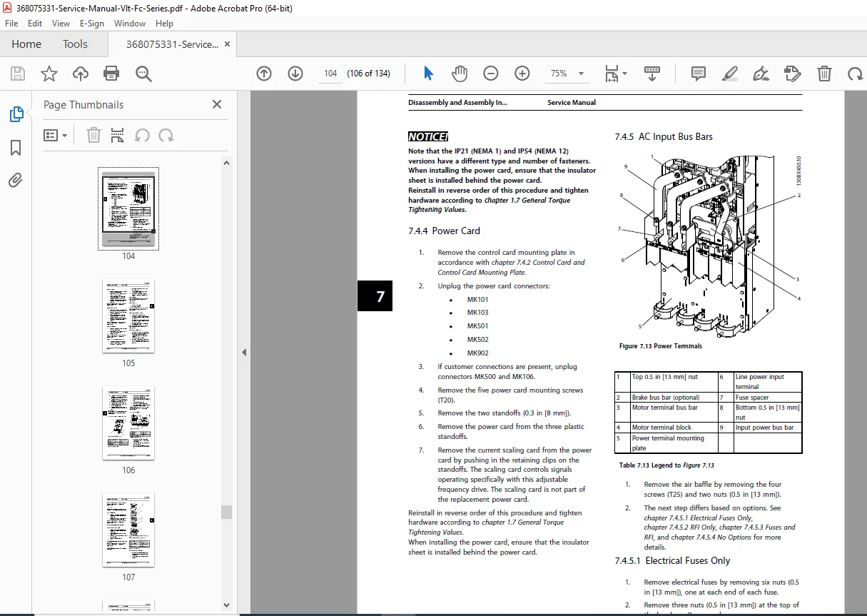867x616 pixels.
Task: Upload the document to cloud
Action: click(80, 74)
